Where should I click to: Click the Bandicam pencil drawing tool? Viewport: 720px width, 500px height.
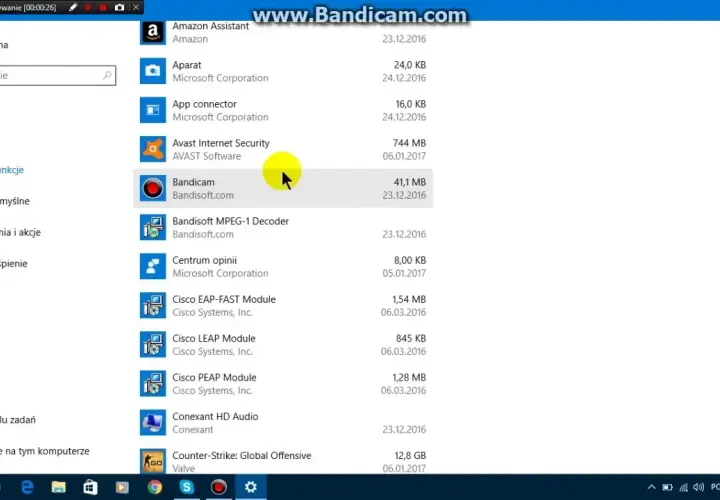73,7
